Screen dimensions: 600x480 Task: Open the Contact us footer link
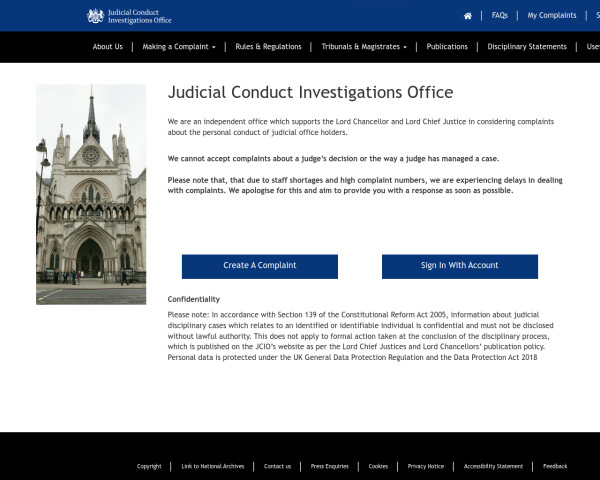(277, 466)
